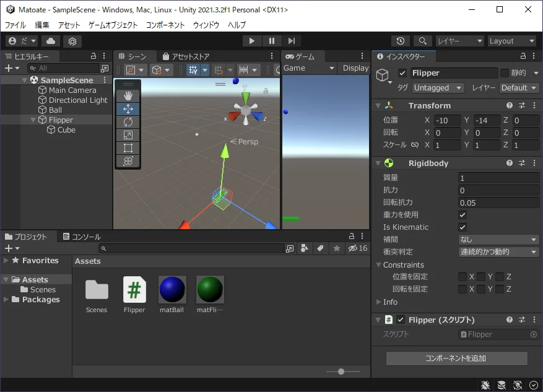Open the Unity account menu
Screen dimensions: 543x392
coord(22,41)
